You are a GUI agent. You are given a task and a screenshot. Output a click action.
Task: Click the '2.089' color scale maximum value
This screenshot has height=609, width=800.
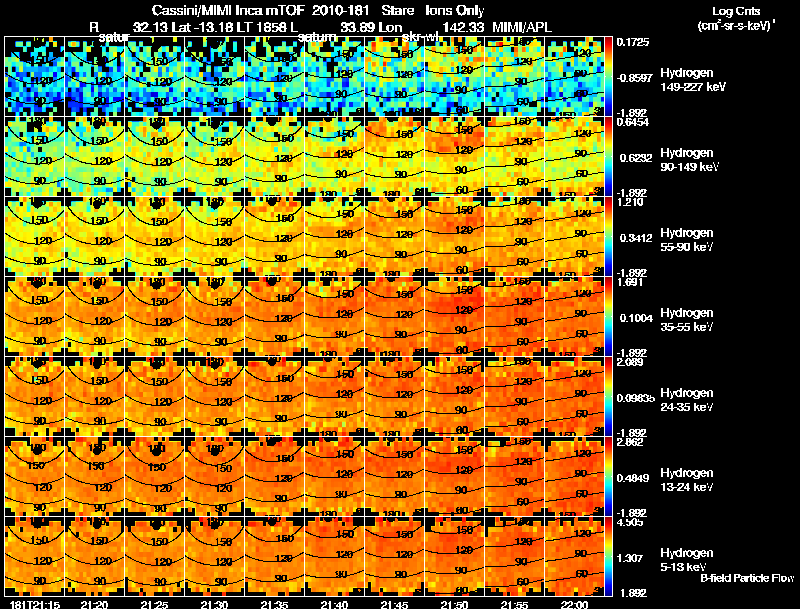(630, 362)
